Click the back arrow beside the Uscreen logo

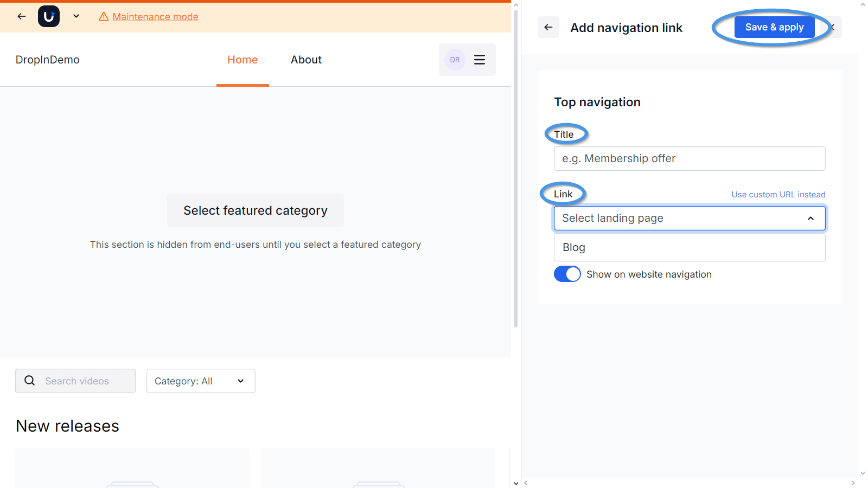click(x=21, y=16)
